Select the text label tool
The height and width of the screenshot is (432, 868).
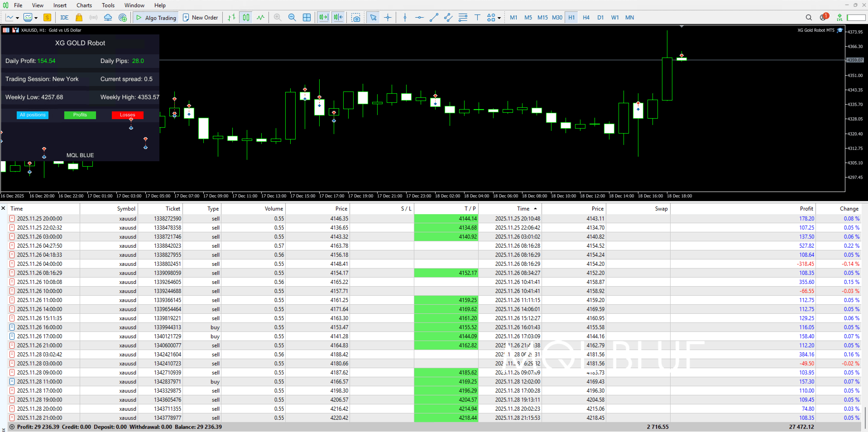(x=477, y=18)
